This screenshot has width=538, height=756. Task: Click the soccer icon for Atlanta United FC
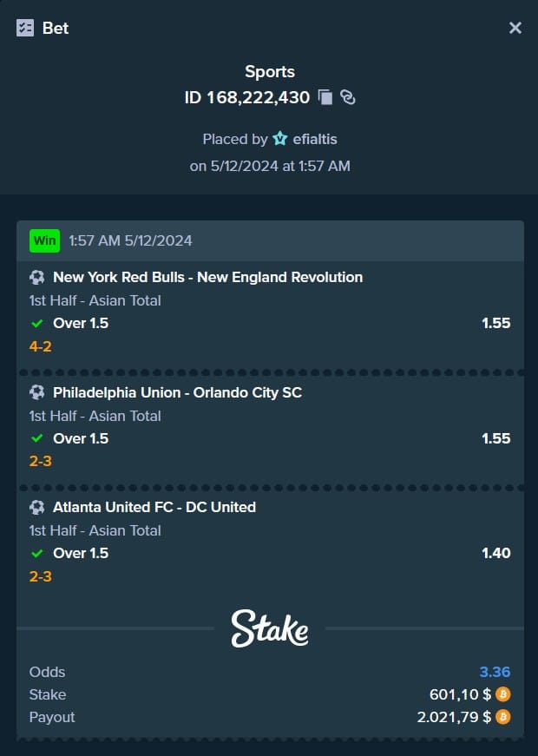coord(36,507)
